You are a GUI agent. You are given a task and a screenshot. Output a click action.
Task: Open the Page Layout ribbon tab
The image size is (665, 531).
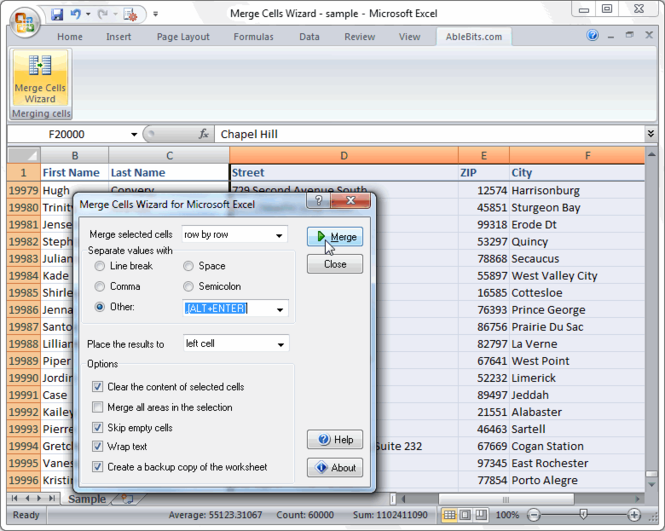pos(183,37)
